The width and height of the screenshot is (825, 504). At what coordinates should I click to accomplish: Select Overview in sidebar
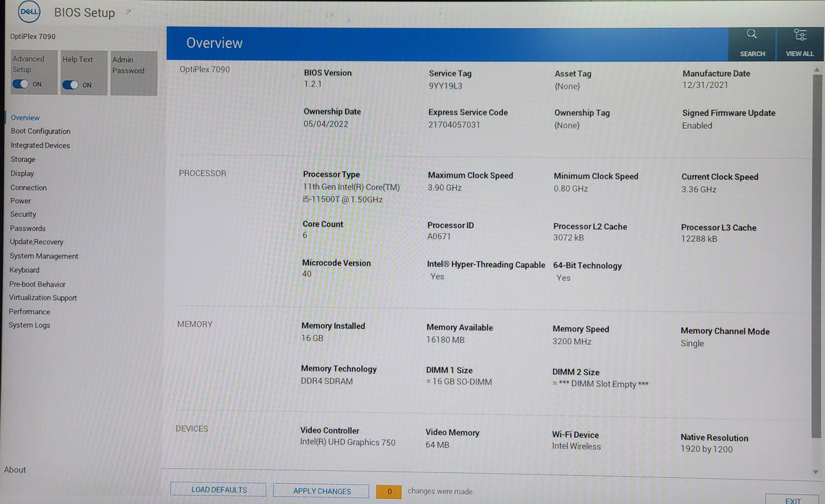click(25, 118)
